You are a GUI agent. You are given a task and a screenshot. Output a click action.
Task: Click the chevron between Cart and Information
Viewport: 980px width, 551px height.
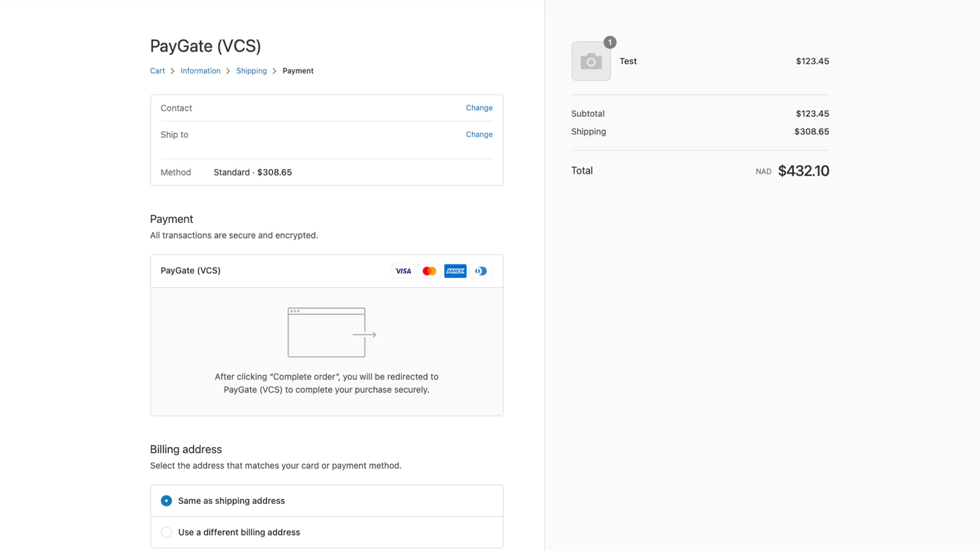click(173, 71)
